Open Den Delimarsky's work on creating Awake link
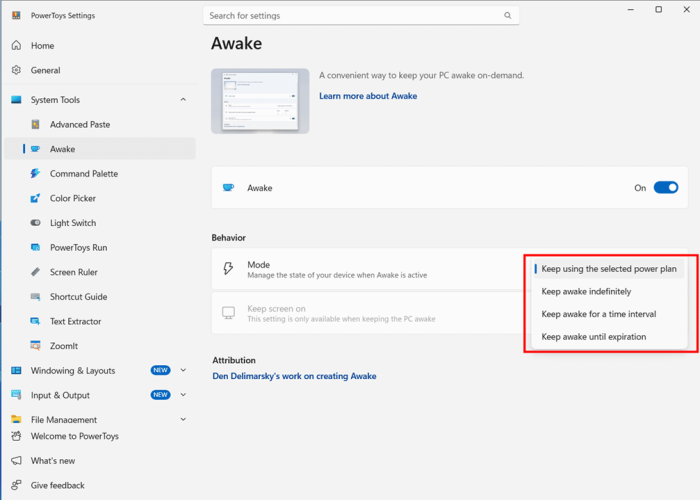 point(294,376)
